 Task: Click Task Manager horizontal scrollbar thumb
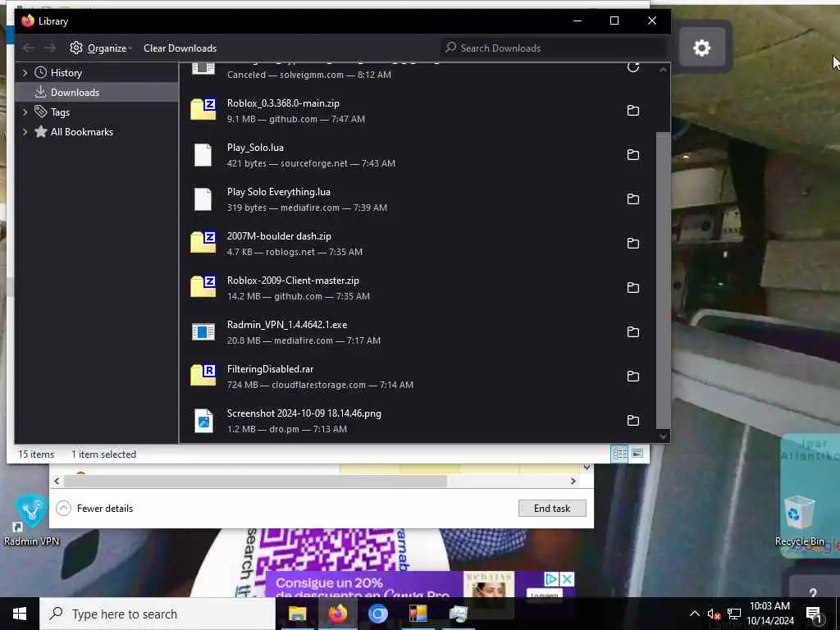tap(255, 481)
